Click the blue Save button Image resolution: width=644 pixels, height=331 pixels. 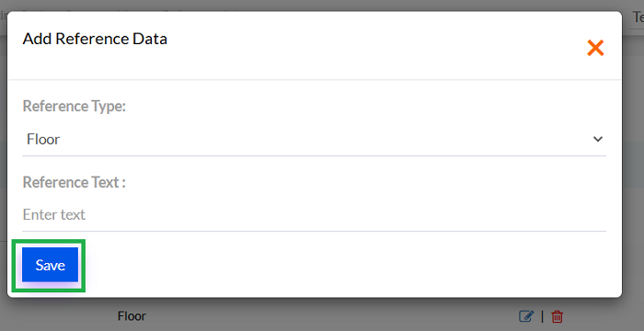(50, 265)
